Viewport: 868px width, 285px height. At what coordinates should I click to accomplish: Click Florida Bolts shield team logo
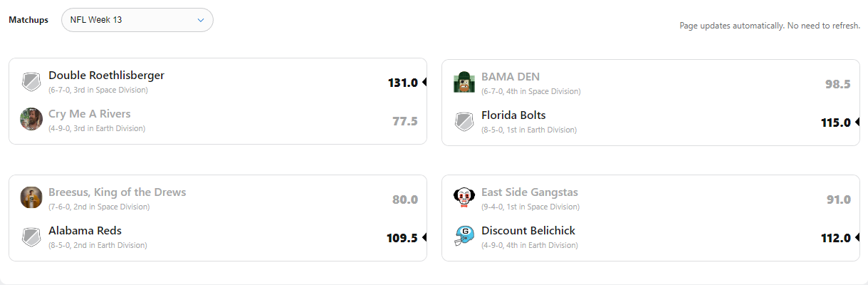tap(464, 121)
